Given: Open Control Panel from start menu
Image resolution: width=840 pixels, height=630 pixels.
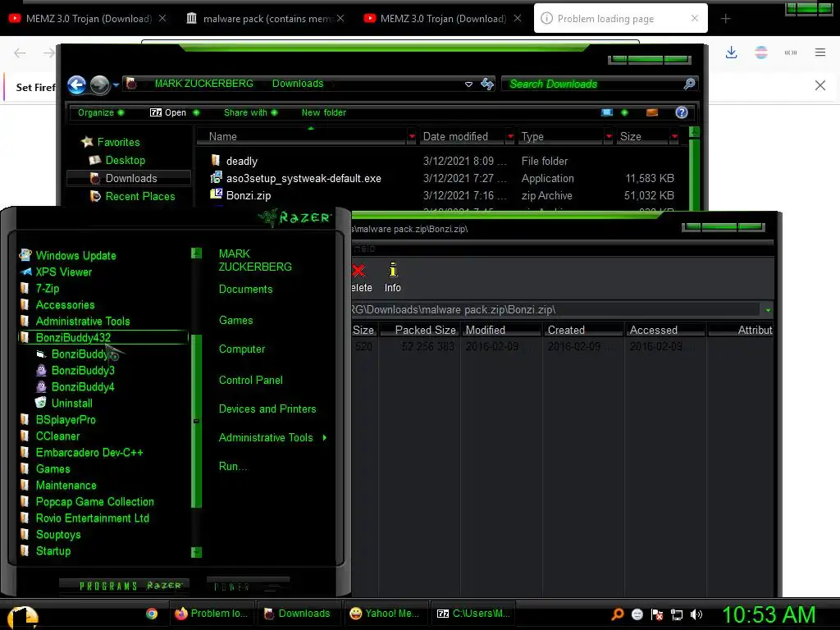Looking at the screenshot, I should (x=251, y=381).
